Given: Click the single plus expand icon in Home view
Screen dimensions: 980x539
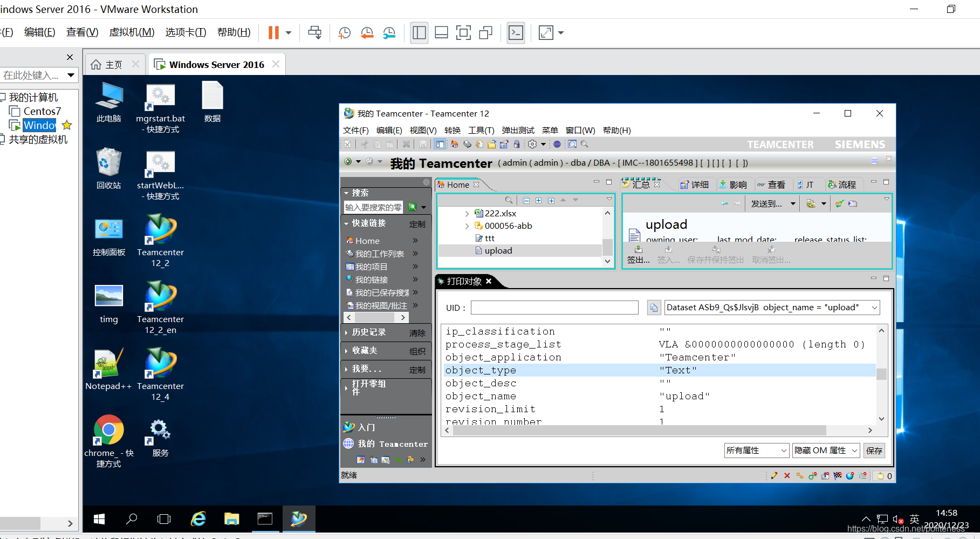Looking at the screenshot, I should [538, 200].
